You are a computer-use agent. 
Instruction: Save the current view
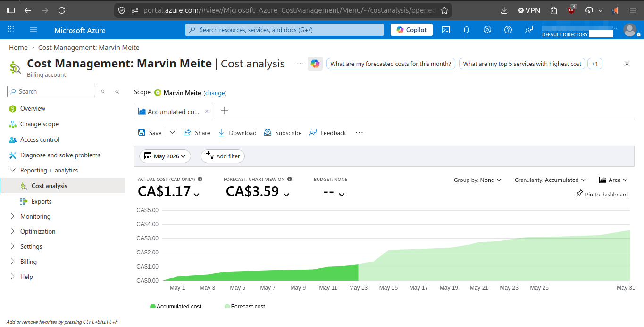pyautogui.click(x=150, y=133)
